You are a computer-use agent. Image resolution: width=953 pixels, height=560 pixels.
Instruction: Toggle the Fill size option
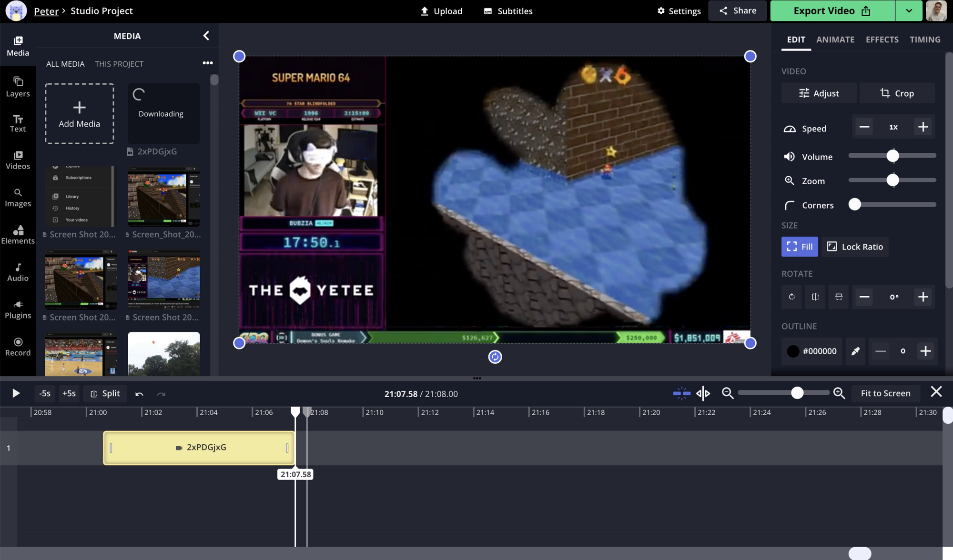pyautogui.click(x=800, y=247)
